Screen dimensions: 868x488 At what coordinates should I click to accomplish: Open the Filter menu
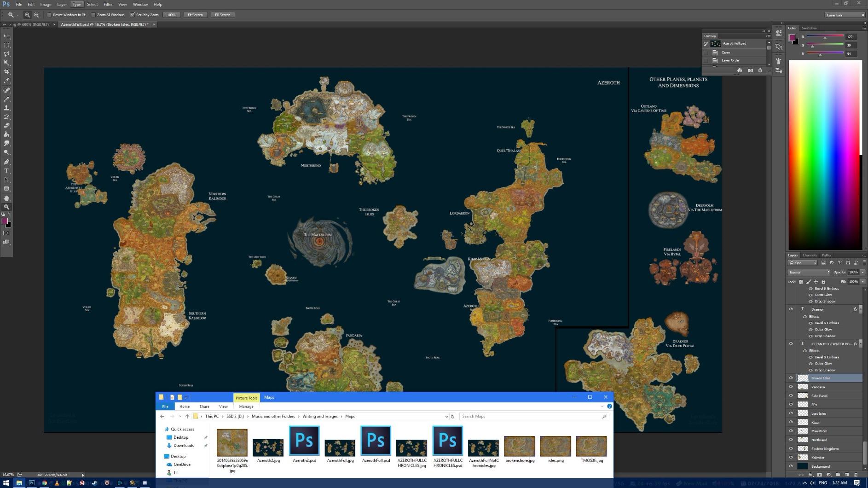point(108,4)
